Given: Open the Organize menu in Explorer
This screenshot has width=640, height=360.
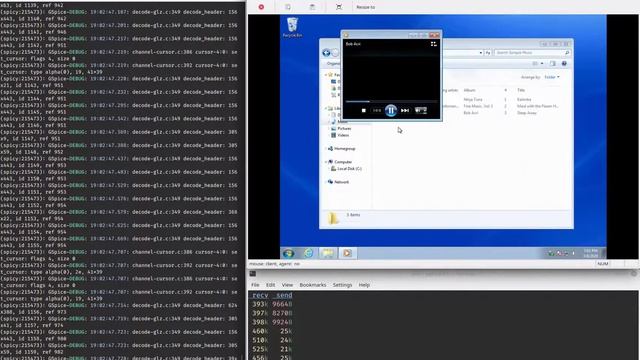Looking at the screenshot, I should click(333, 64).
